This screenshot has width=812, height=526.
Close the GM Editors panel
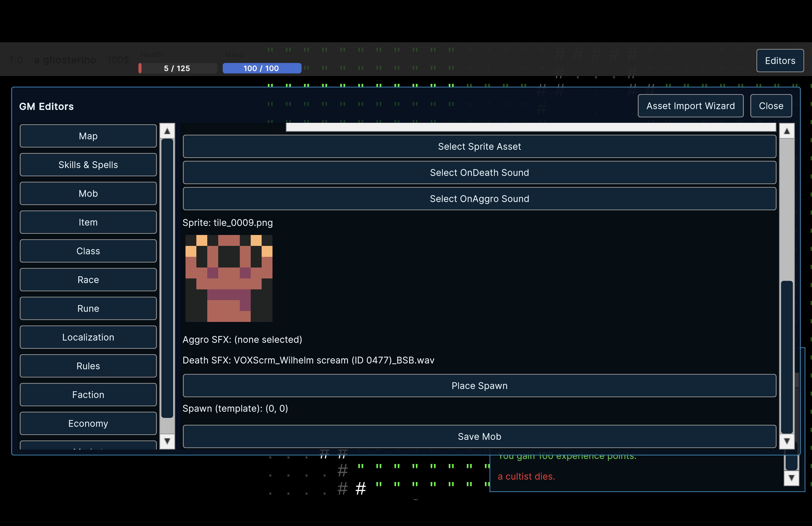click(771, 106)
